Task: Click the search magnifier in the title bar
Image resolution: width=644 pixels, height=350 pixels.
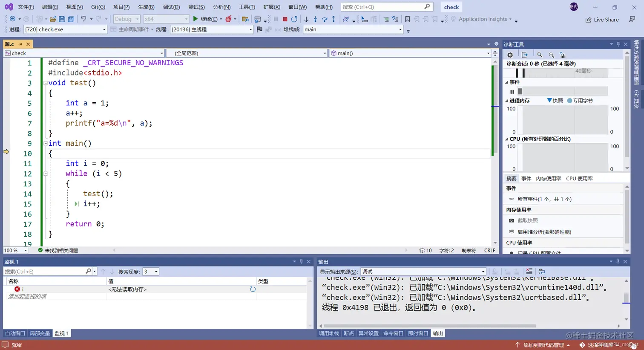Action: pos(427,6)
